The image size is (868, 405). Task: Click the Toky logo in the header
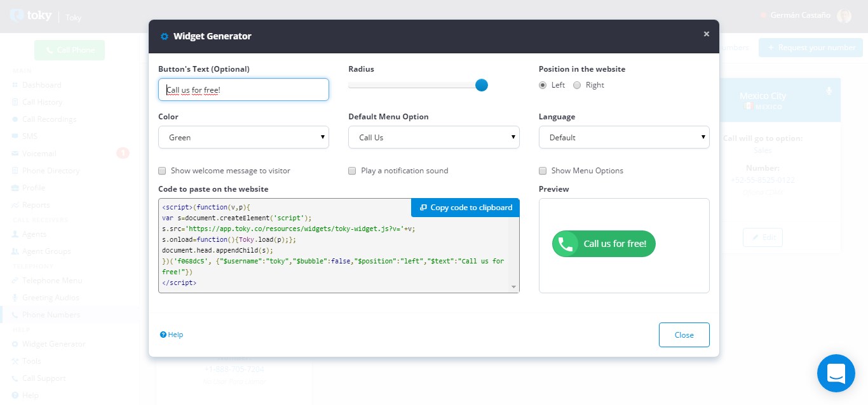tap(31, 16)
